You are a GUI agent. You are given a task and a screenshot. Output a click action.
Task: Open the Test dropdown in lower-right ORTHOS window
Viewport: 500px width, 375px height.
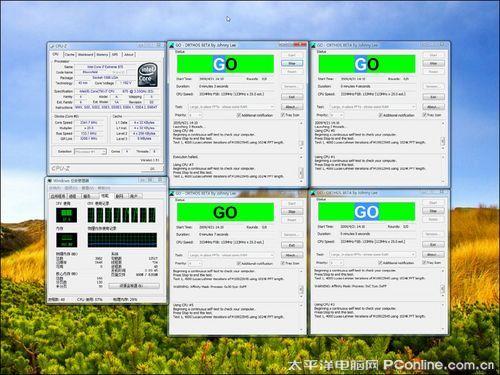pyautogui.click(x=373, y=254)
